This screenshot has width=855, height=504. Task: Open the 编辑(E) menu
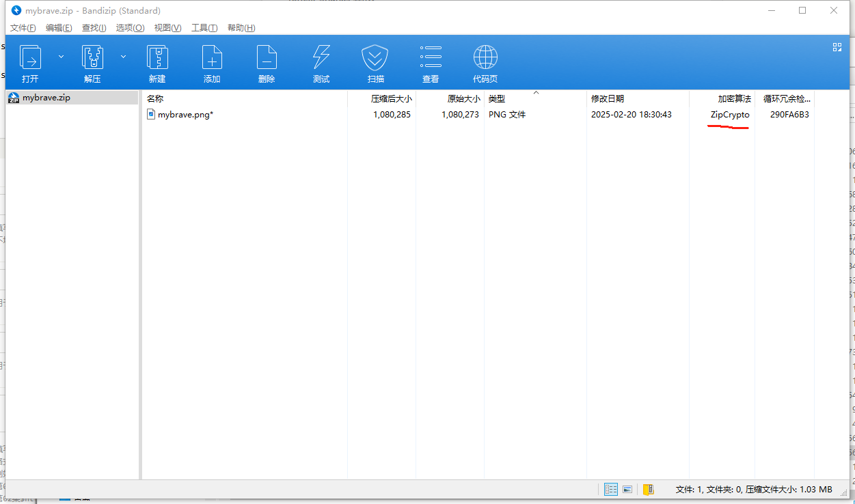[x=59, y=28]
